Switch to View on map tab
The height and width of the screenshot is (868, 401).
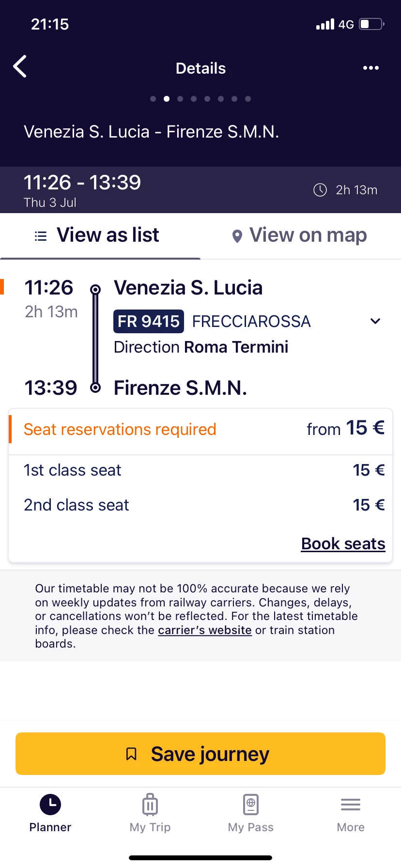point(308,235)
